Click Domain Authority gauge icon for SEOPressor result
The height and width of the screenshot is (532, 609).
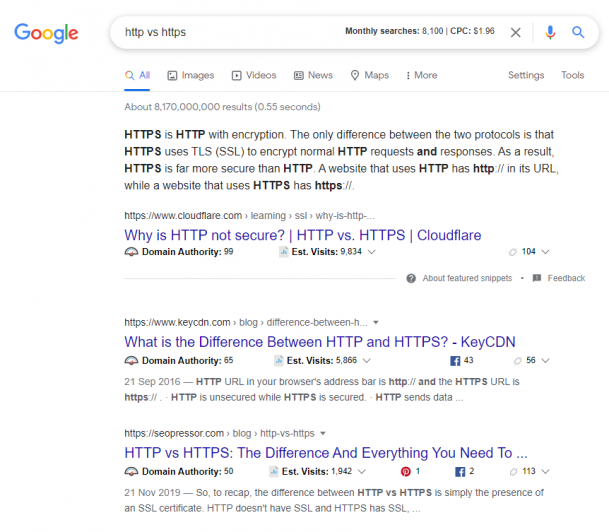pos(131,471)
